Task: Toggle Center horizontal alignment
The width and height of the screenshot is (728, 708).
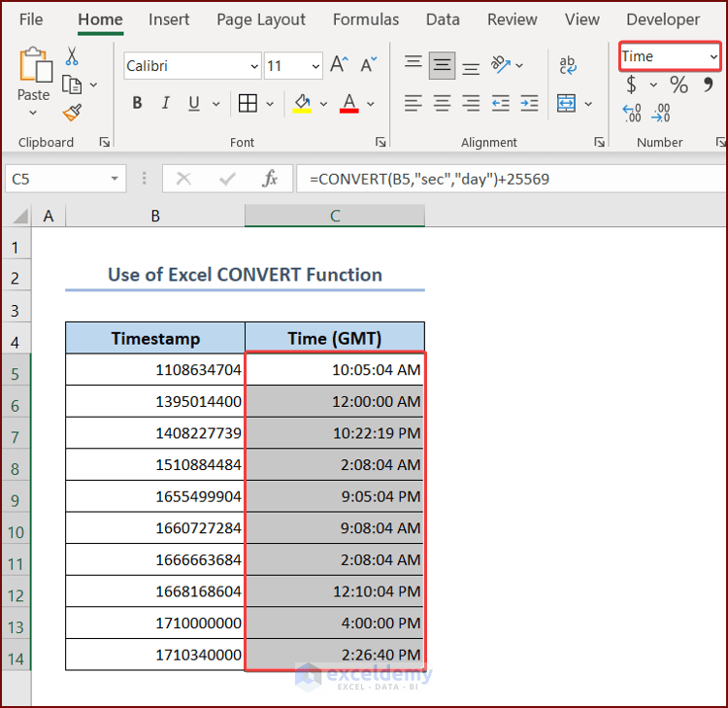Action: click(x=443, y=103)
